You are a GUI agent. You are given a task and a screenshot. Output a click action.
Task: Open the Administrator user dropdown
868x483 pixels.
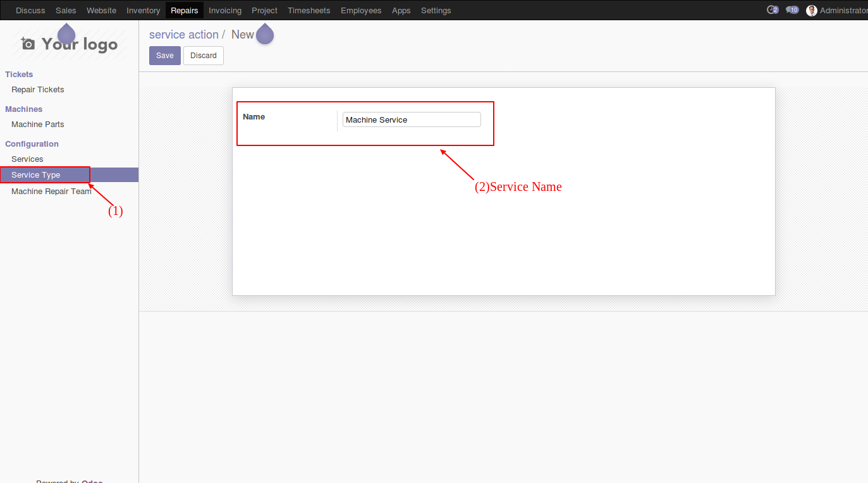[837, 11]
